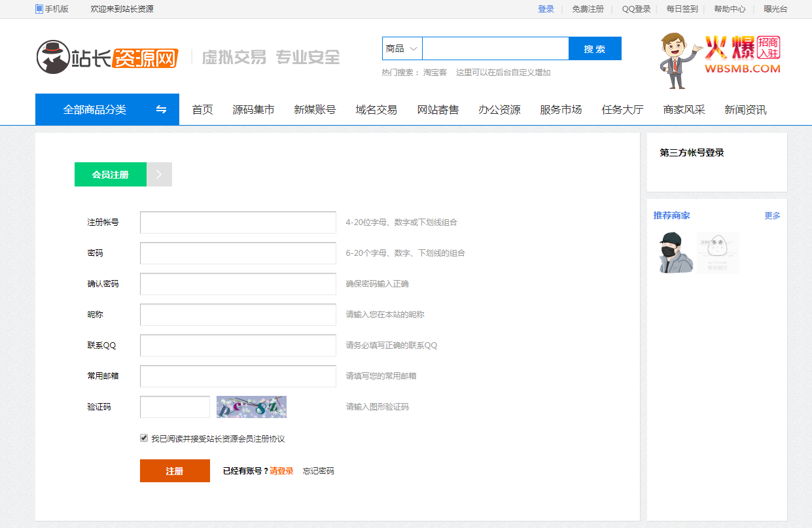Viewport: 812px width, 530px height.
Task: Open the 源码集市 navigation tab
Action: pyautogui.click(x=253, y=109)
